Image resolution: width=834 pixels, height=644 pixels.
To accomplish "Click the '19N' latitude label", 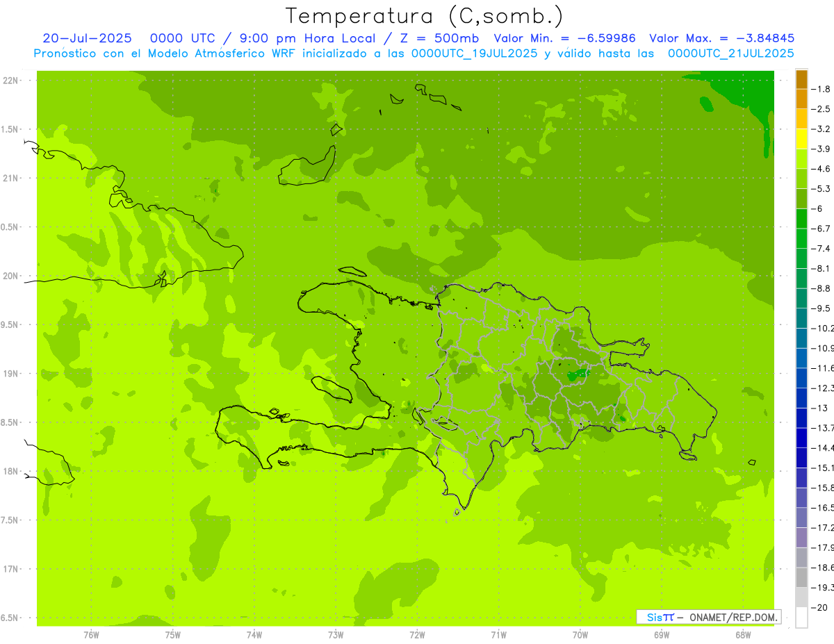I will 10,374.
